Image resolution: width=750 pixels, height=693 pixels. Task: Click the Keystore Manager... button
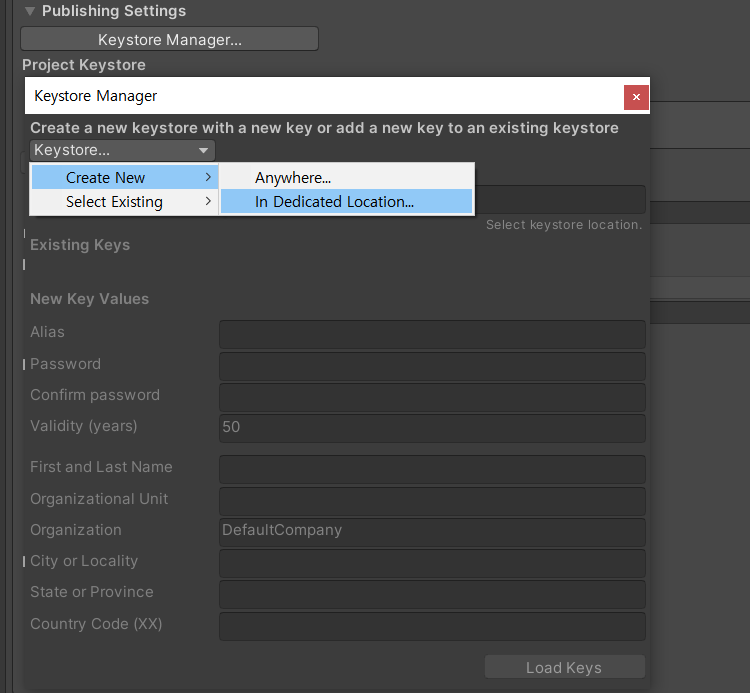click(x=169, y=40)
